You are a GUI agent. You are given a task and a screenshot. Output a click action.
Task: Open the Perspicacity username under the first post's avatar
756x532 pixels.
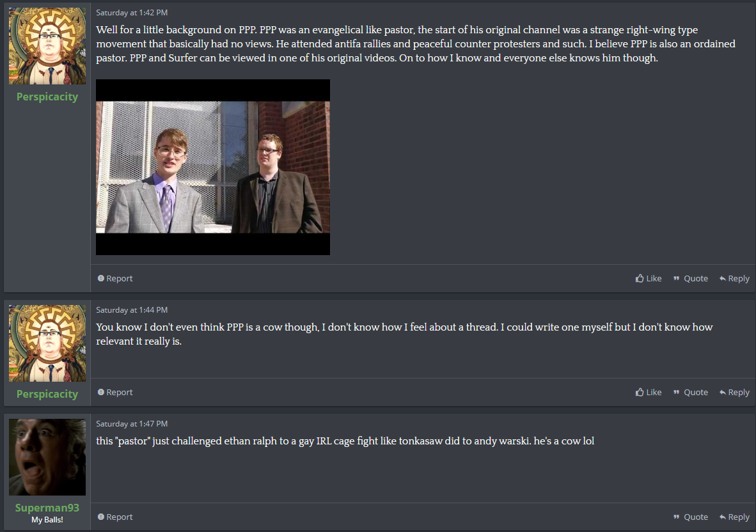47,97
